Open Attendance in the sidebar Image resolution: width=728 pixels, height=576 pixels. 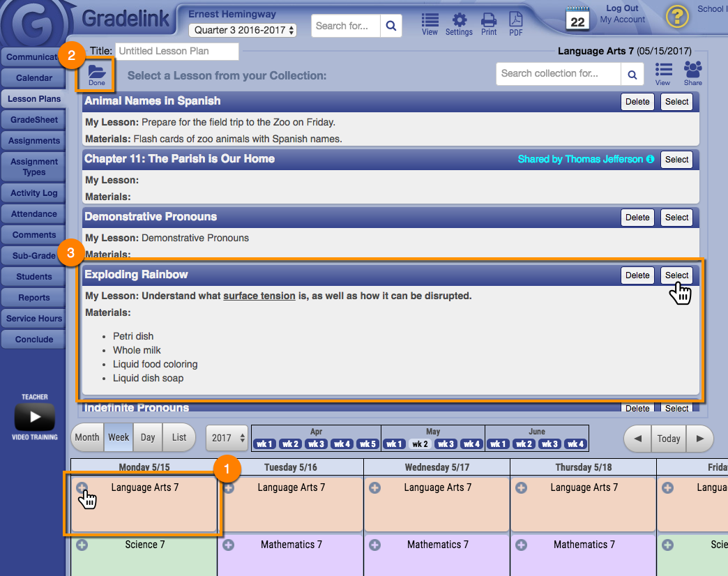[x=34, y=214]
